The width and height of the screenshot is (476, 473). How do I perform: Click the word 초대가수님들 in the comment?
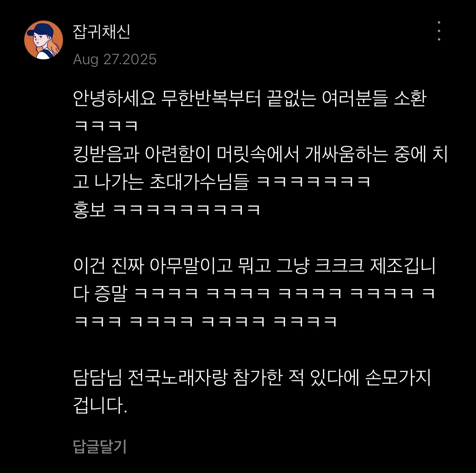click(199, 182)
